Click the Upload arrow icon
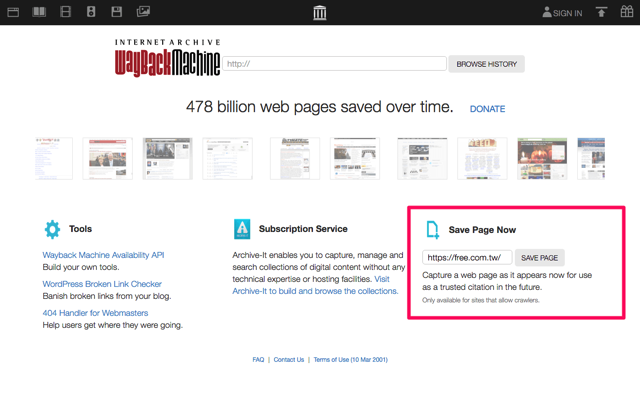 pyautogui.click(x=601, y=12)
